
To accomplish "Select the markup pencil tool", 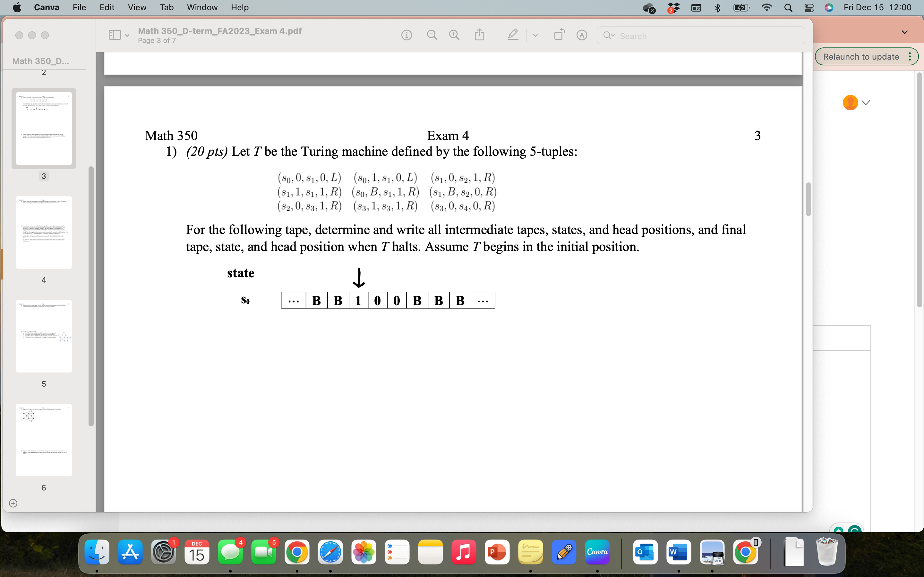I will coord(512,35).
